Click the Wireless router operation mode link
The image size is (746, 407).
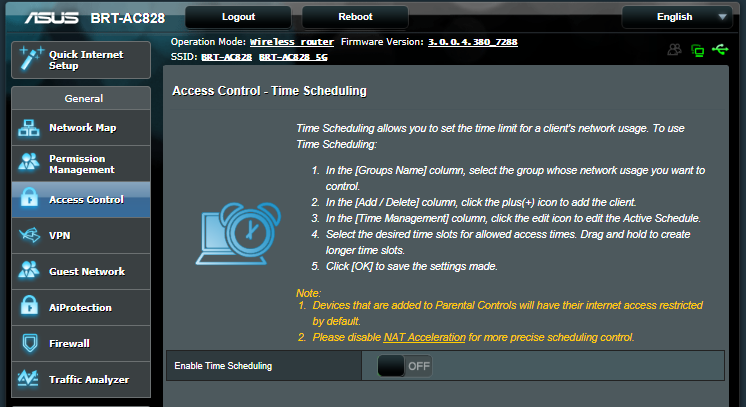[x=291, y=43]
